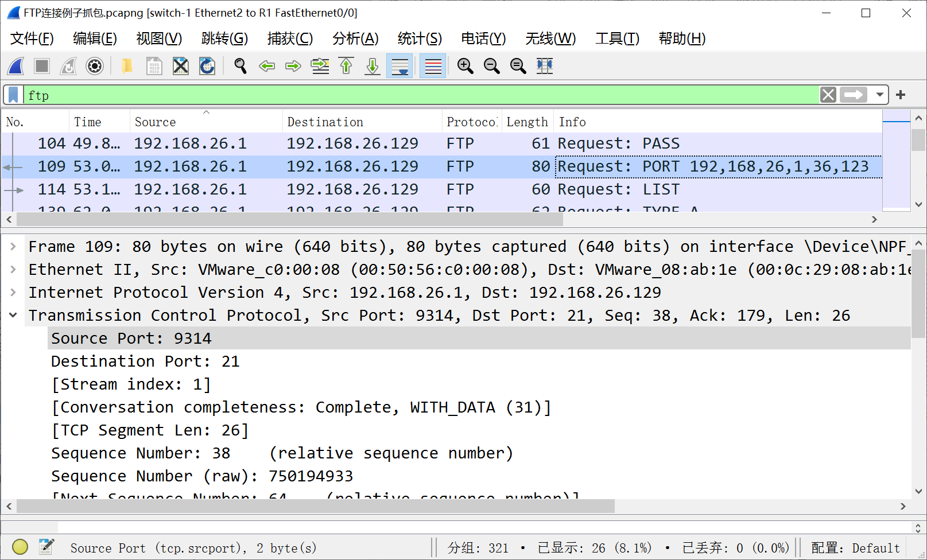The image size is (927, 560).
Task: Click 配置: Default profile in status bar
Action: click(855, 548)
